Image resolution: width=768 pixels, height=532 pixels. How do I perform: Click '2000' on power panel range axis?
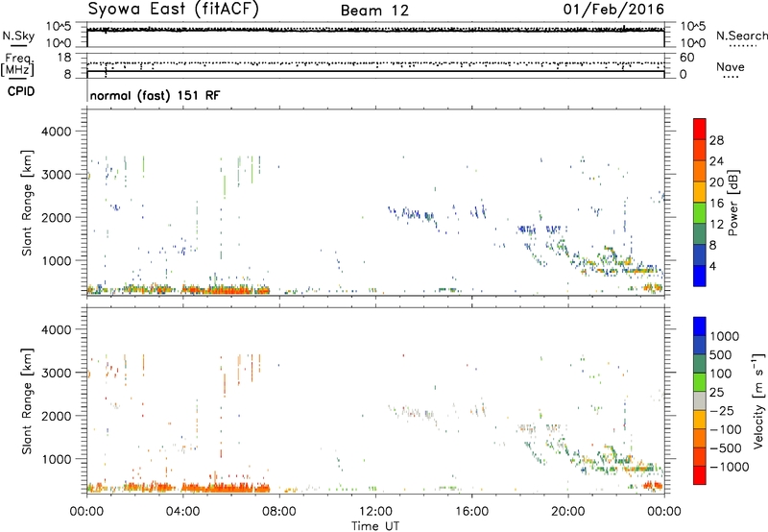[x=57, y=217]
